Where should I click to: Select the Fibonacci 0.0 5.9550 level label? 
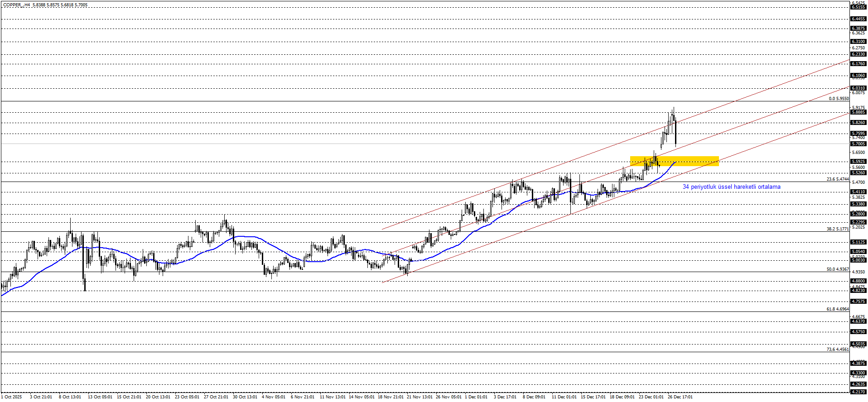coord(839,99)
